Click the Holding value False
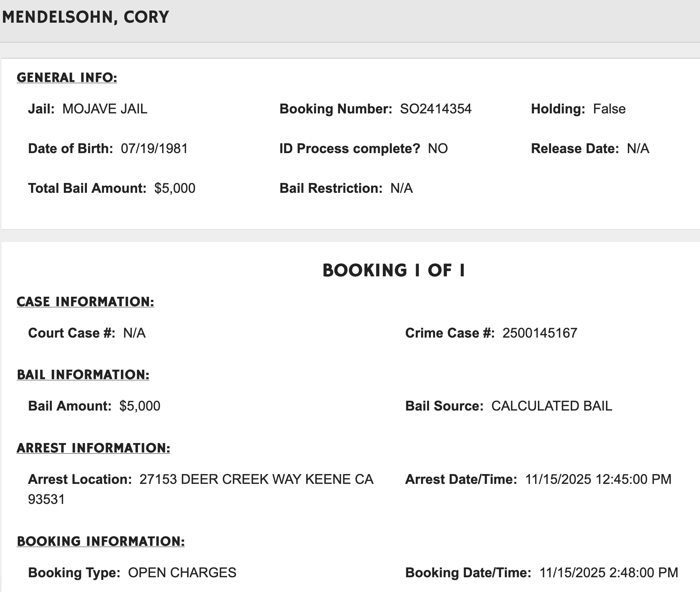Image resolution: width=700 pixels, height=592 pixels. point(609,109)
